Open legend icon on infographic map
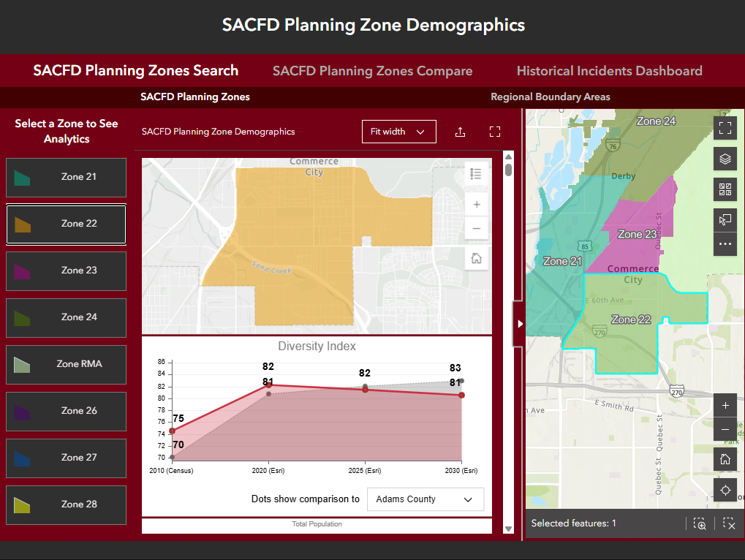Image resolution: width=745 pixels, height=560 pixels. 477,174
